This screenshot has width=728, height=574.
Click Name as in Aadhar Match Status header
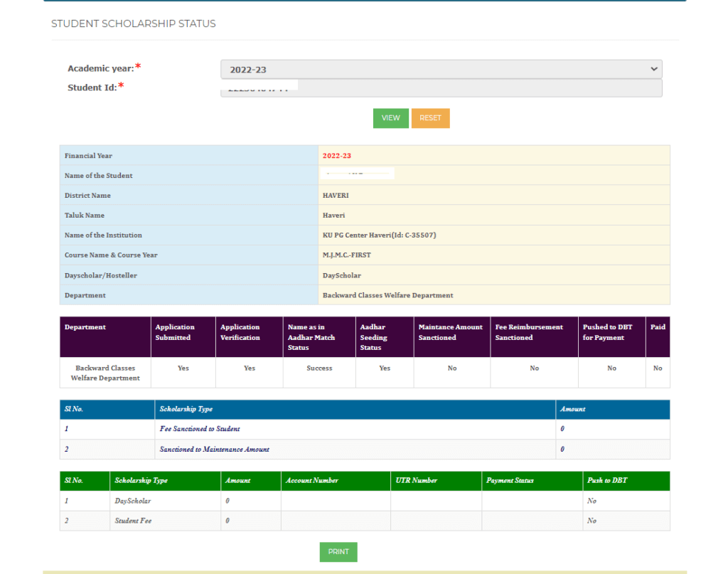pyautogui.click(x=319, y=336)
